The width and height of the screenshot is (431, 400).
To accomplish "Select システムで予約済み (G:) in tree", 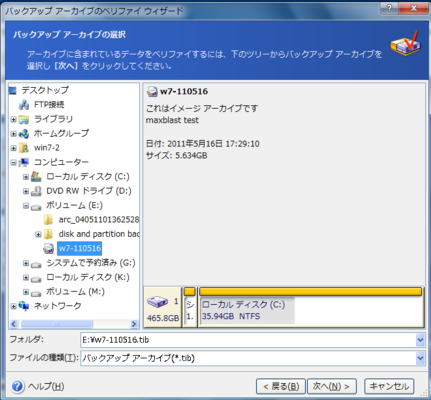I will click(x=91, y=263).
